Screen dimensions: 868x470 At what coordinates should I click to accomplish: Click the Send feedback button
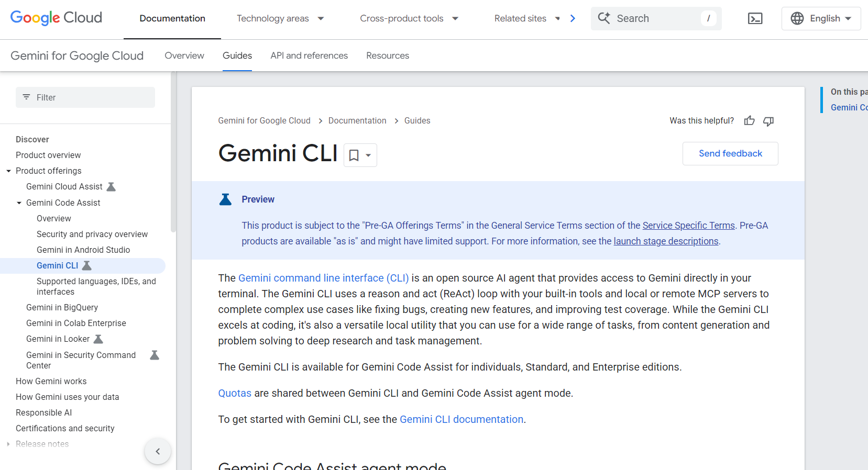(730, 153)
